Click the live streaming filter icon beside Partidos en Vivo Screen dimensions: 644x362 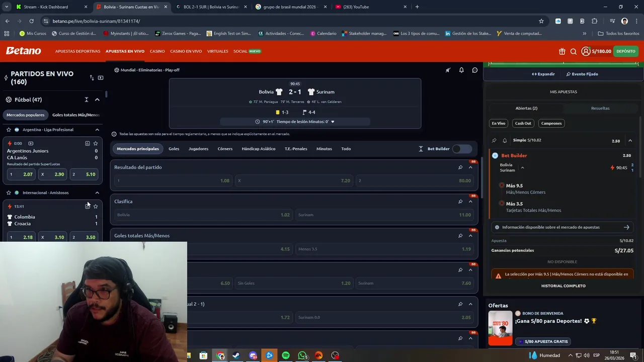(101, 78)
